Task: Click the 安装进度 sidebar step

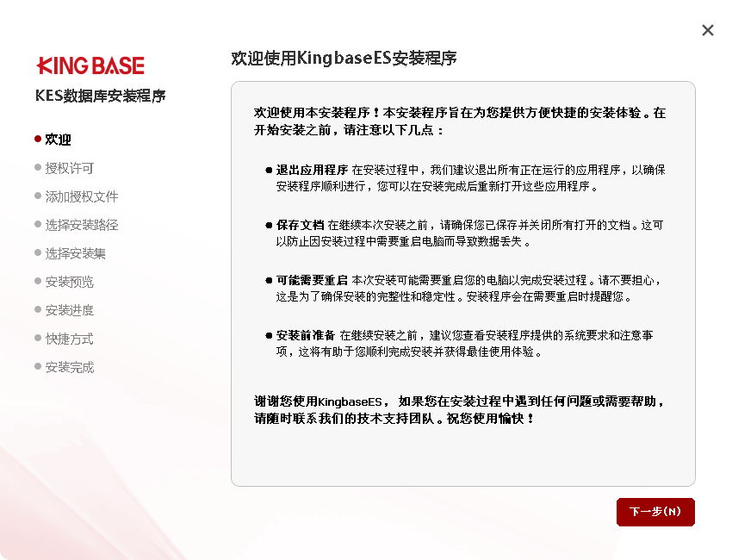Action: [x=70, y=310]
